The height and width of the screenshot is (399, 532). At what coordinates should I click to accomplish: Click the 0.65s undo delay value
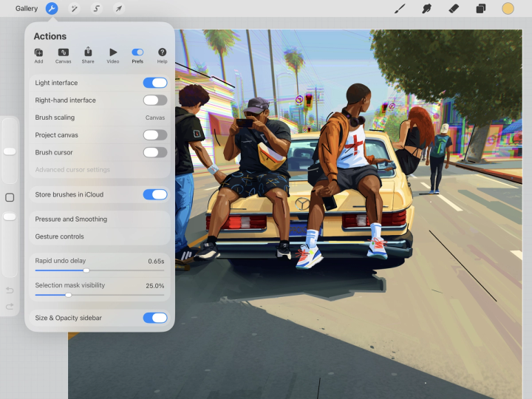pyautogui.click(x=156, y=262)
